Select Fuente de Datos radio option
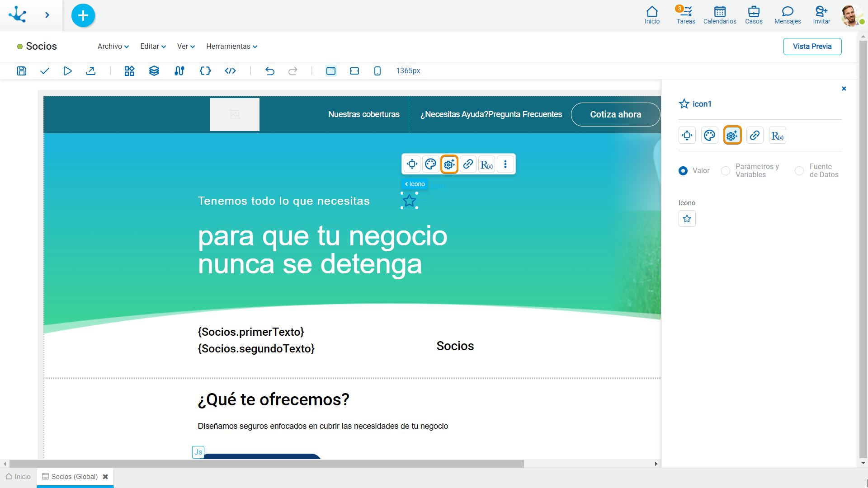 [x=799, y=171]
